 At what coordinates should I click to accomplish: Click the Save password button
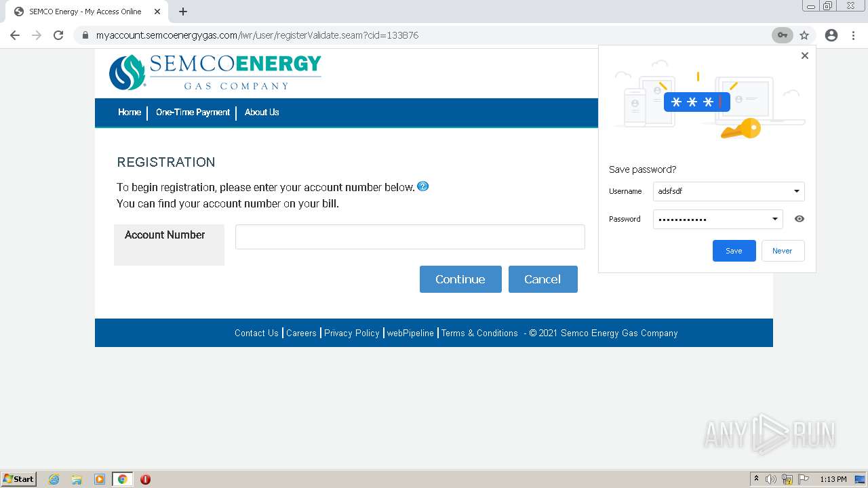click(734, 251)
